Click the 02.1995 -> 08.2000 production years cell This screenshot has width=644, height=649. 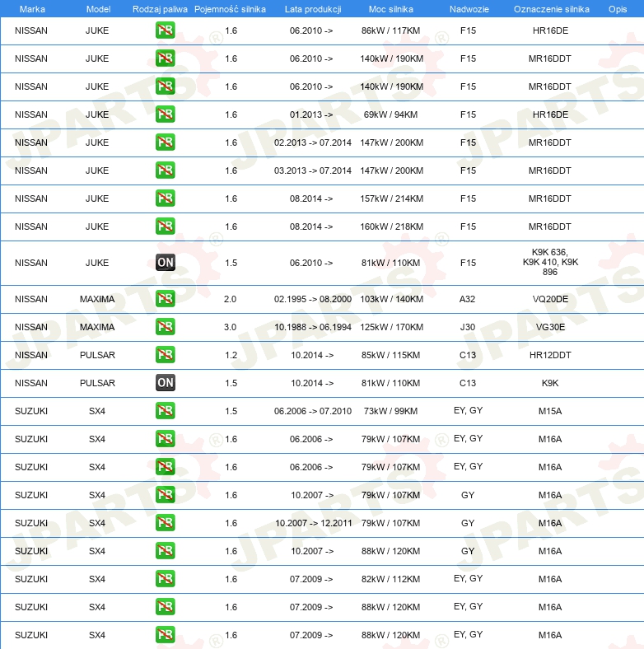pyautogui.click(x=312, y=299)
